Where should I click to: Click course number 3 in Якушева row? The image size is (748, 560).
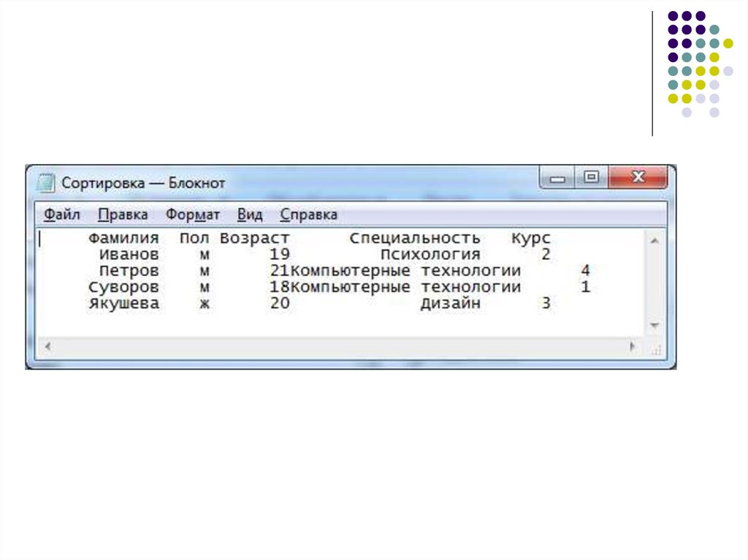[x=546, y=304]
